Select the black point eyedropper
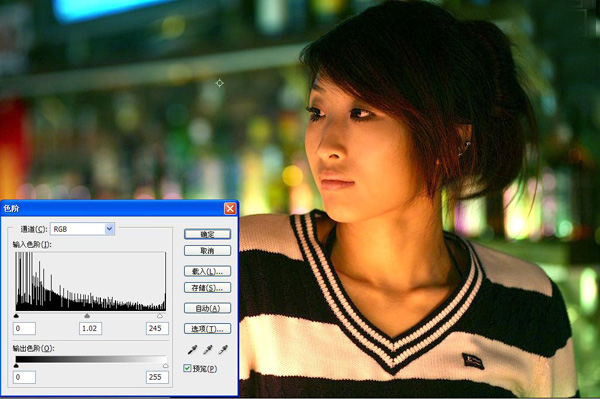 (x=192, y=349)
